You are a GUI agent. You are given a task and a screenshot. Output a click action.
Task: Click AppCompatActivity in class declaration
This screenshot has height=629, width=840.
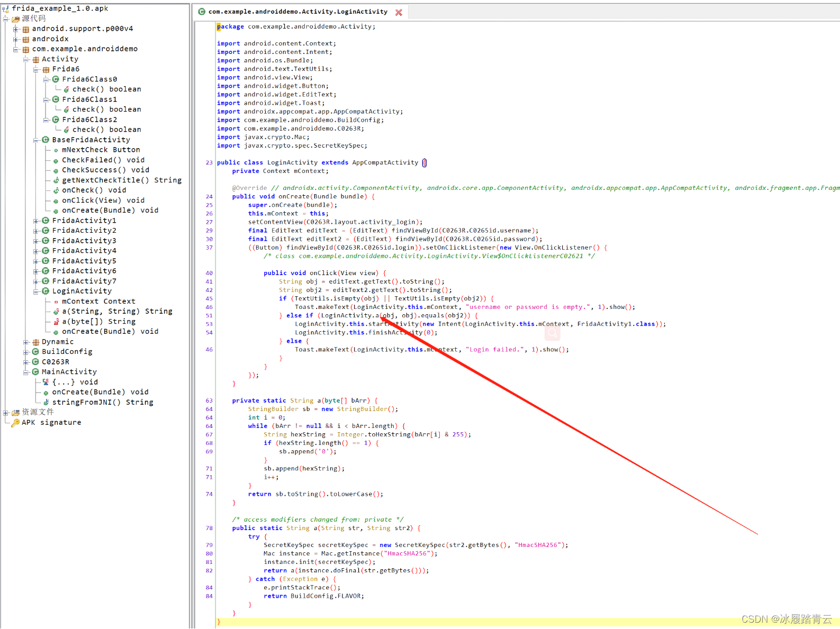coord(385,162)
